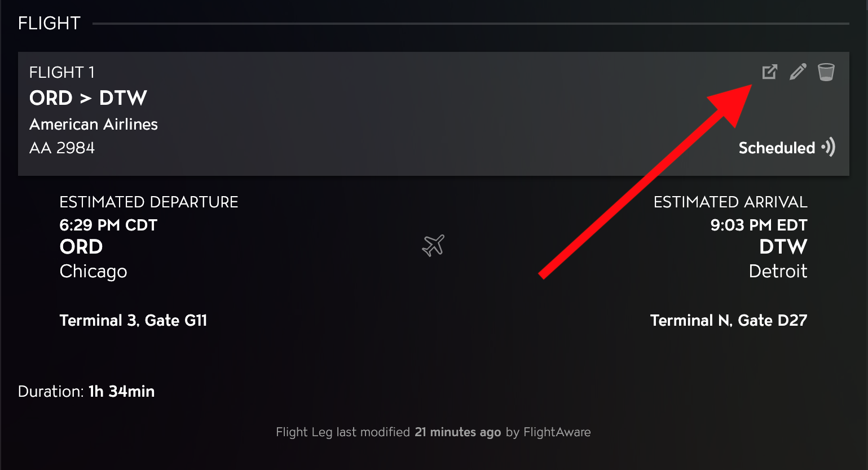This screenshot has height=470, width=868.
Task: Select Terminal N, Gate D27 text
Action: (729, 320)
